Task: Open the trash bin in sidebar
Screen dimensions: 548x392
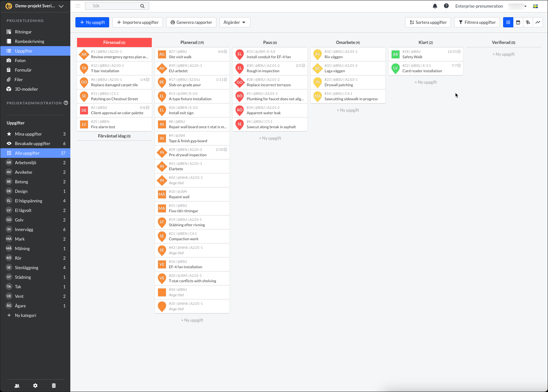Action: click(54, 386)
